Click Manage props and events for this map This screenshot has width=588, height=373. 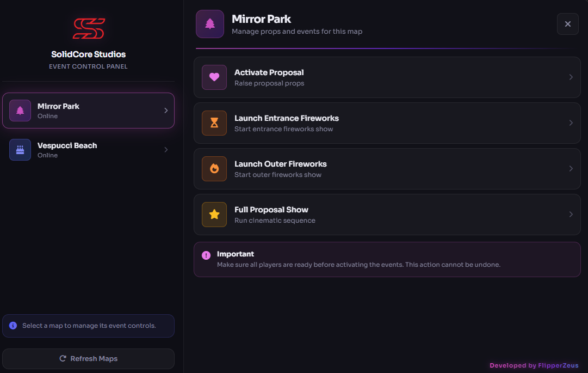point(297,32)
